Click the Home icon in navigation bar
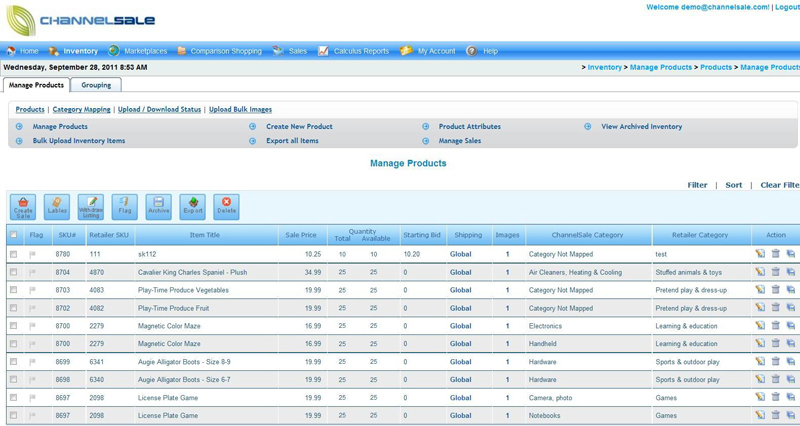The image size is (800, 426). tap(11, 51)
